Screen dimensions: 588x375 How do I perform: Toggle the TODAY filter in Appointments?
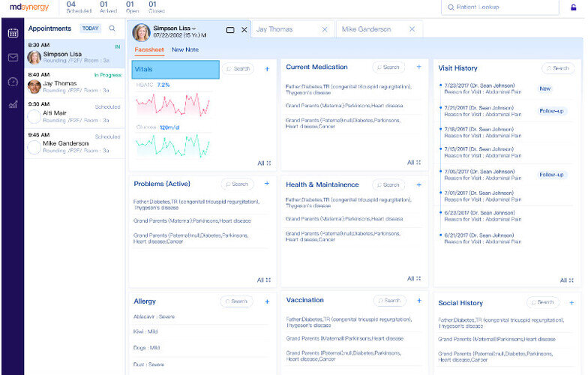pos(90,28)
